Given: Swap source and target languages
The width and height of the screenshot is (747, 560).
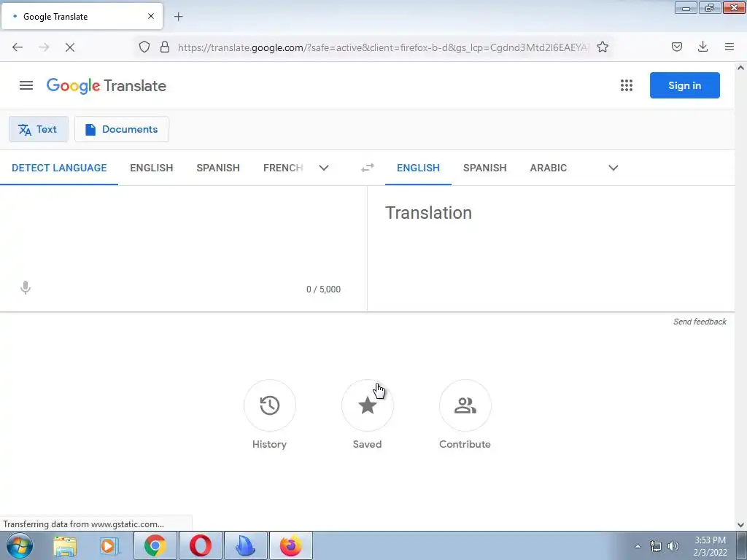Looking at the screenshot, I should tap(368, 168).
